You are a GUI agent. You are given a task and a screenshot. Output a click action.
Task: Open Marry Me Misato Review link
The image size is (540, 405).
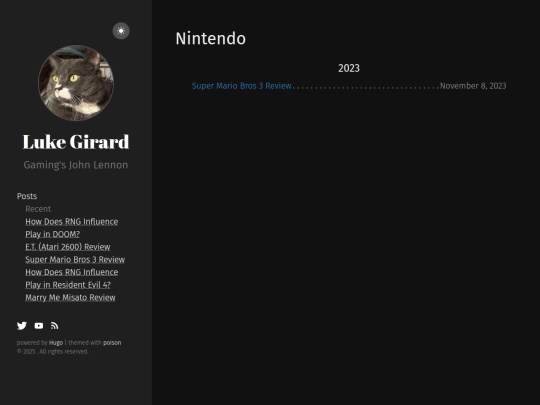coord(70,298)
